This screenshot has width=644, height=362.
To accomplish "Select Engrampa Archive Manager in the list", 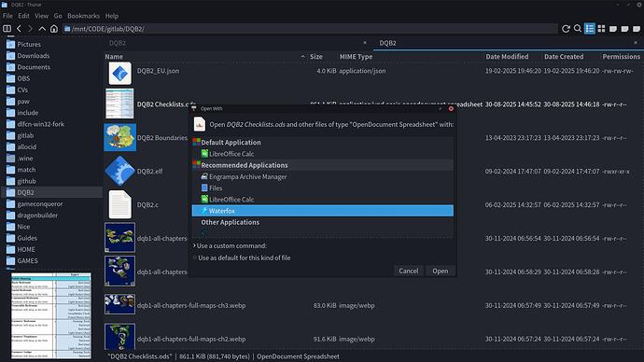I will coord(247,176).
